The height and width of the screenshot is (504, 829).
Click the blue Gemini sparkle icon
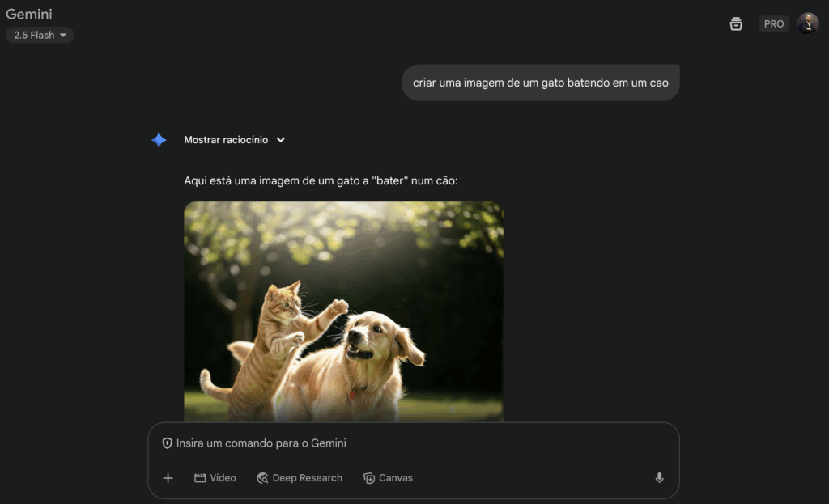[159, 140]
